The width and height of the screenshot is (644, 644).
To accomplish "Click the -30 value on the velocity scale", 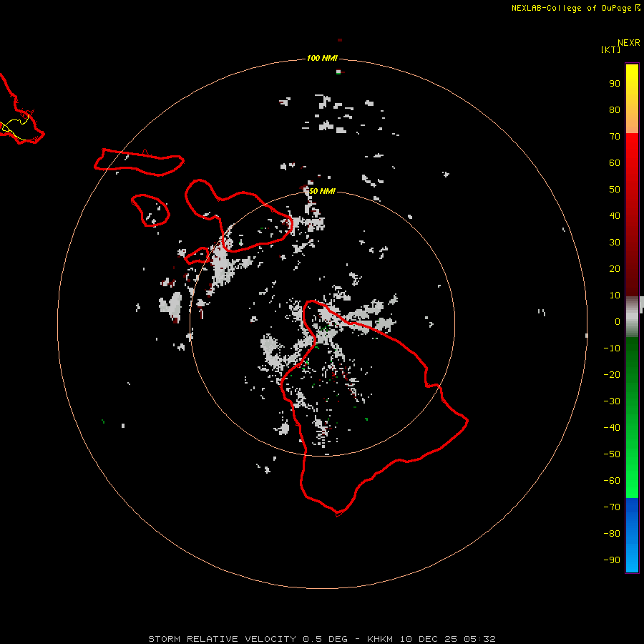I will point(612,401).
